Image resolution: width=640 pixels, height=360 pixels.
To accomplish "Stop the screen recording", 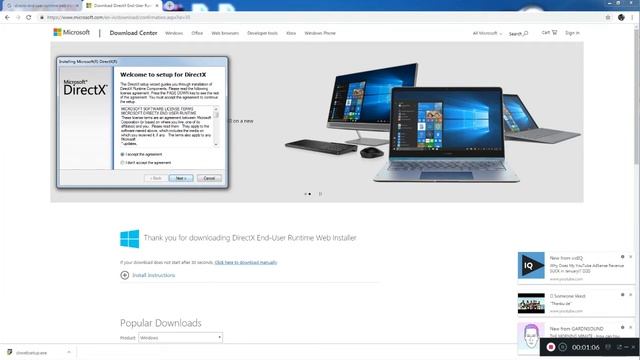I will coord(551,347).
